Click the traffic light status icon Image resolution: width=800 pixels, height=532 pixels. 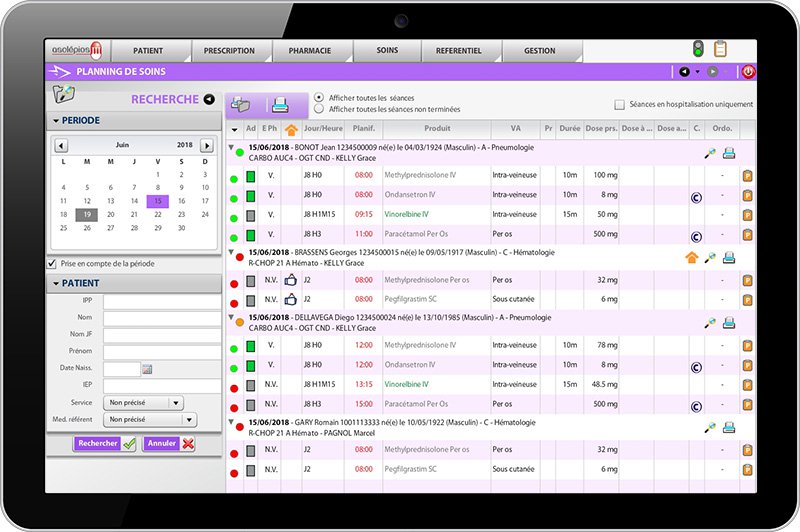[698, 49]
